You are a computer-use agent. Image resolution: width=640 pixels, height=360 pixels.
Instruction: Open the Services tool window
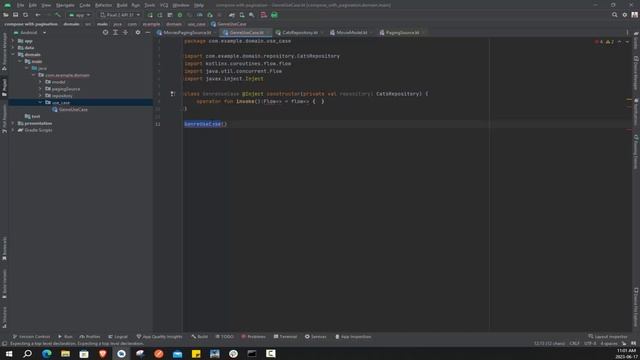(x=316, y=337)
